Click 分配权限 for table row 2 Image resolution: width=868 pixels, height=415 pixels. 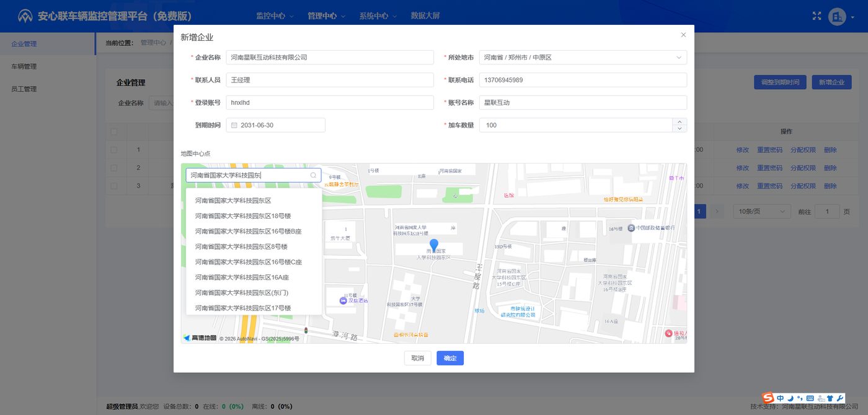803,168
